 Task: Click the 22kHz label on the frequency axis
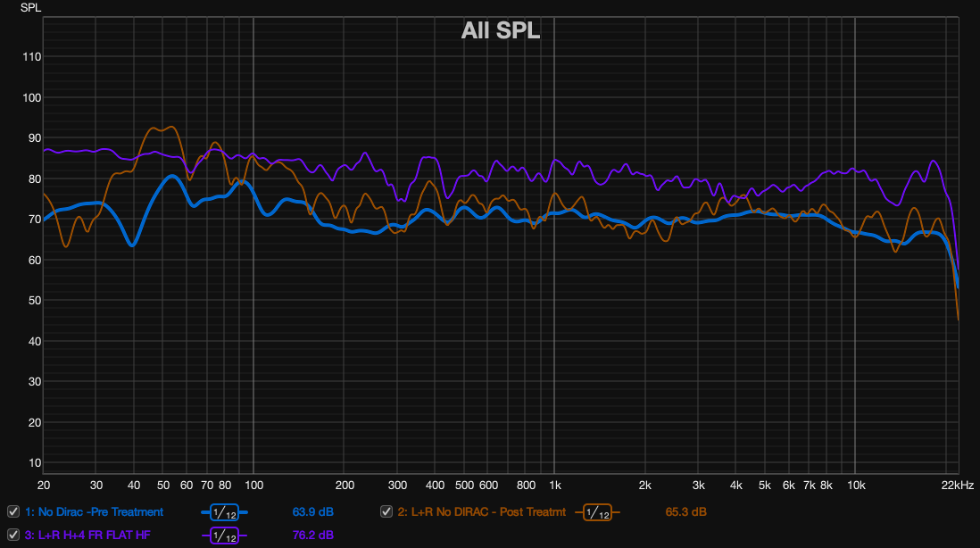pos(958,485)
